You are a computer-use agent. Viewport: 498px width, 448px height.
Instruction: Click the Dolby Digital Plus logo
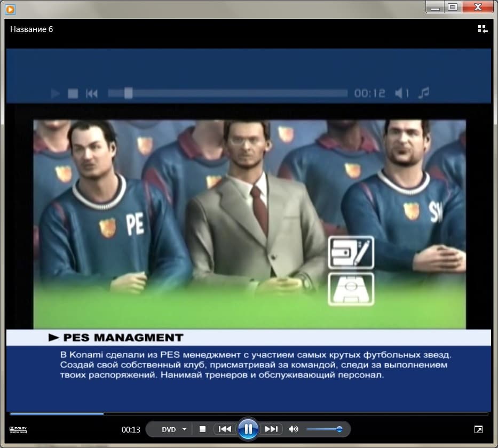18,429
